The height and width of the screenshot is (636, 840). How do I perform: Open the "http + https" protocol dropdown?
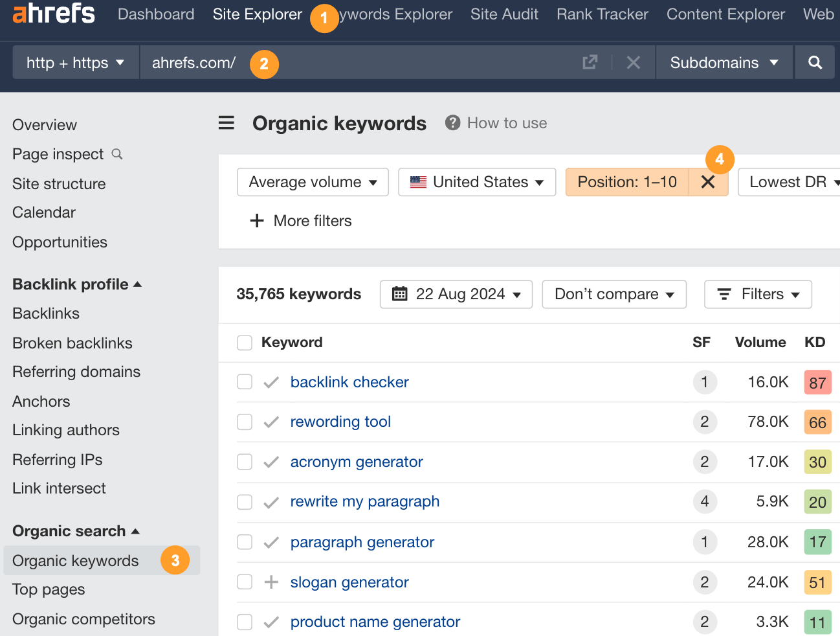(x=74, y=62)
